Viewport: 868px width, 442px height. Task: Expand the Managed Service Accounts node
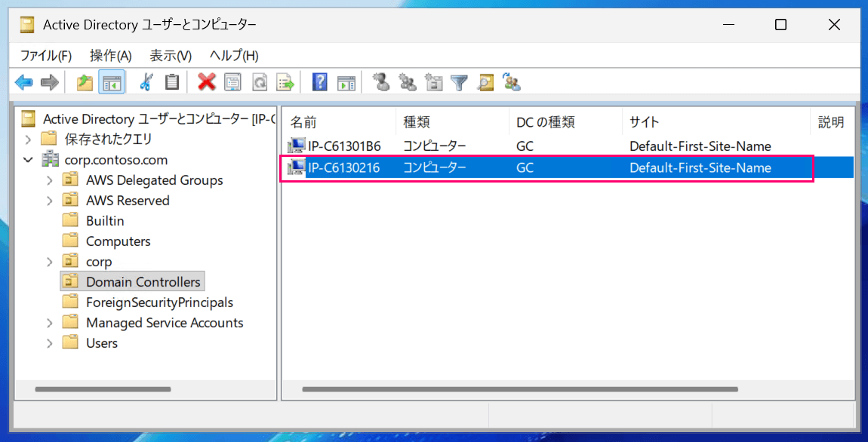pos(50,323)
